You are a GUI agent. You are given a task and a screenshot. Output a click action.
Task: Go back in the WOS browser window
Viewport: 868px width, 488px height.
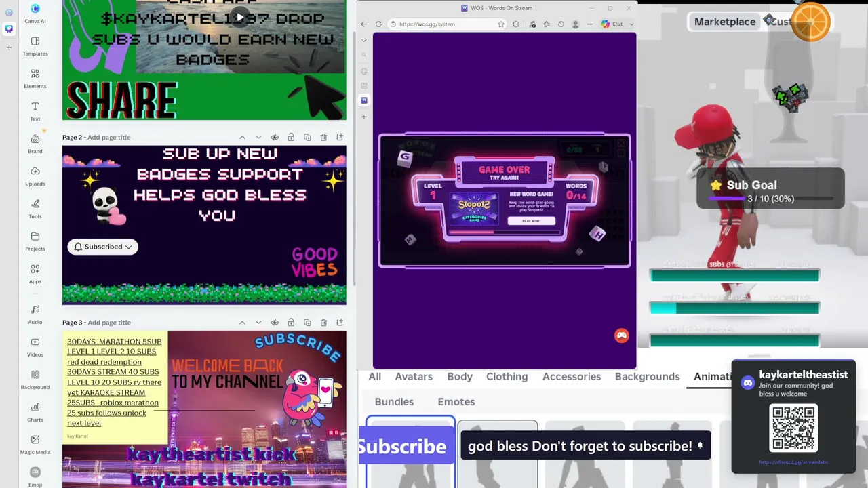click(x=364, y=24)
